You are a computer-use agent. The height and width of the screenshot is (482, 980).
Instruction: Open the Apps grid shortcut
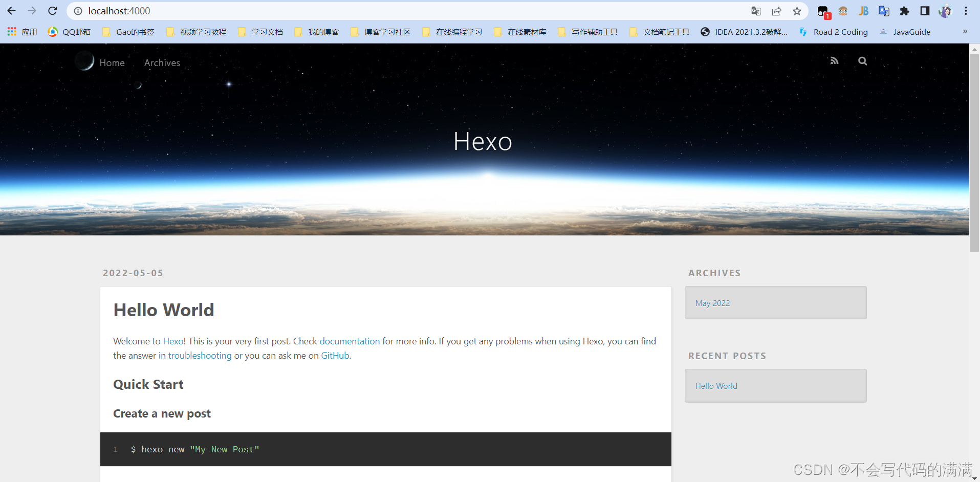coord(12,32)
